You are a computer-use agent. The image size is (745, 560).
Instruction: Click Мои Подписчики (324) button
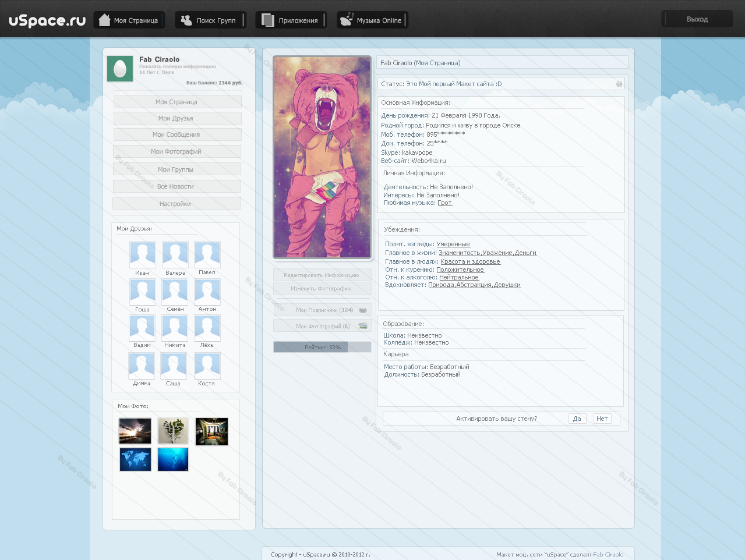pos(323,310)
